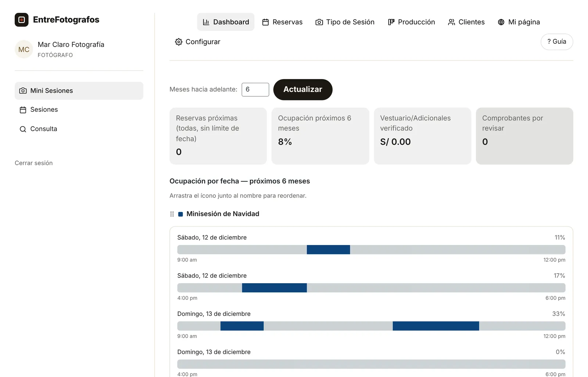Click the Actualizar button

[x=303, y=89]
